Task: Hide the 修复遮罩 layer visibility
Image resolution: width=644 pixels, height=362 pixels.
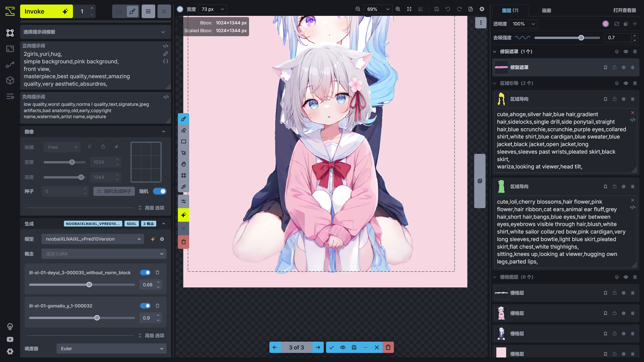Action: [626, 51]
